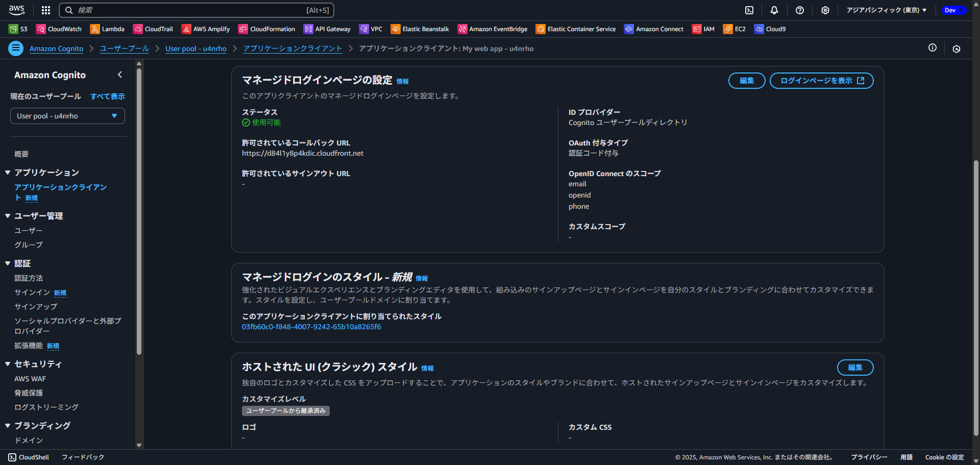This screenshot has width=980, height=465.
Task: Open the assigned style 03fb60c0 link
Action: click(311, 327)
